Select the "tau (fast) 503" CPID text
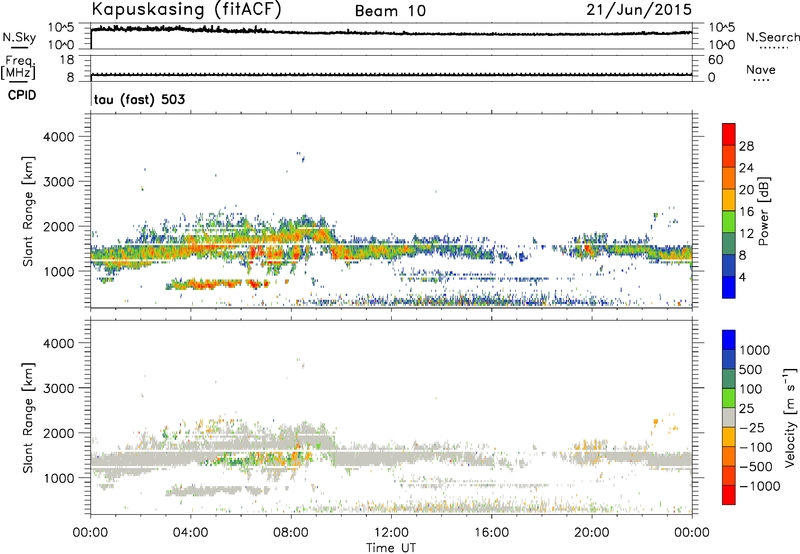Viewport: 800px width, 554px height. click(x=139, y=99)
